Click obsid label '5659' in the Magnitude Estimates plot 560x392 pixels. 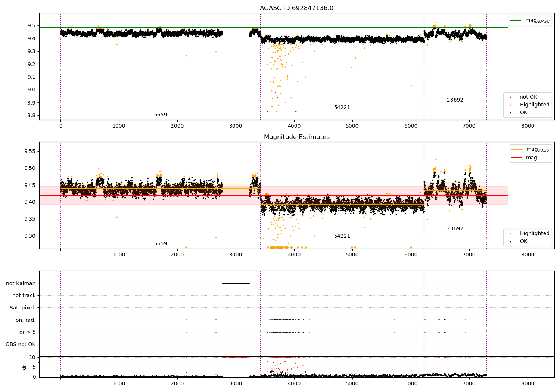point(161,244)
